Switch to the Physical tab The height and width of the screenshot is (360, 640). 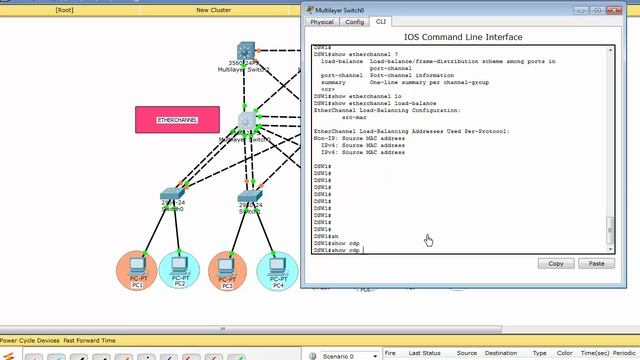point(322,22)
